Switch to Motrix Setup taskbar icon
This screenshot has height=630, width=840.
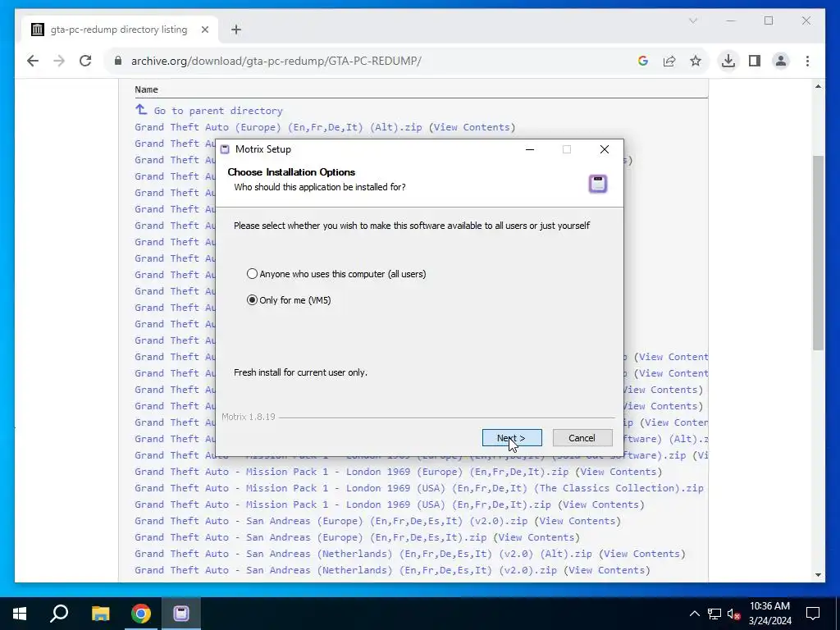pyautogui.click(x=181, y=614)
